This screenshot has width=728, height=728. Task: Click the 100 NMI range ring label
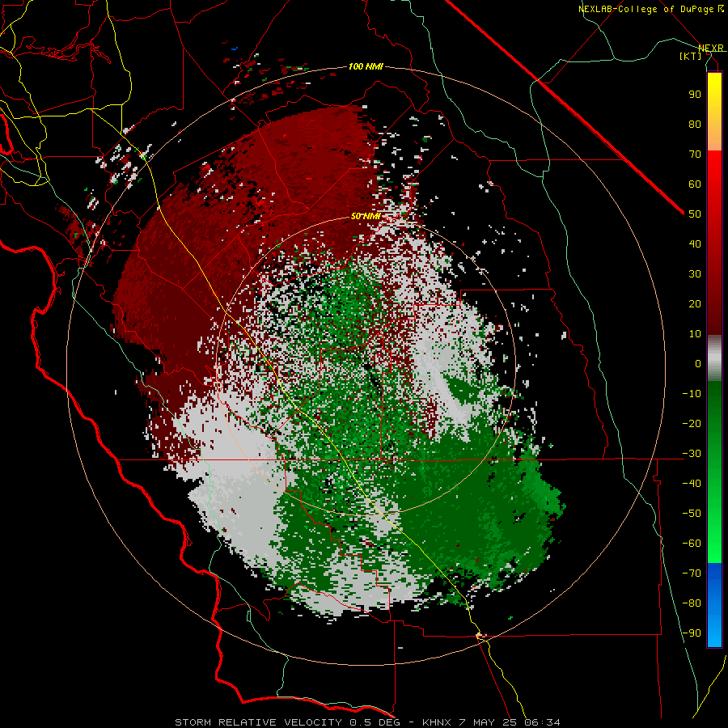pos(366,67)
